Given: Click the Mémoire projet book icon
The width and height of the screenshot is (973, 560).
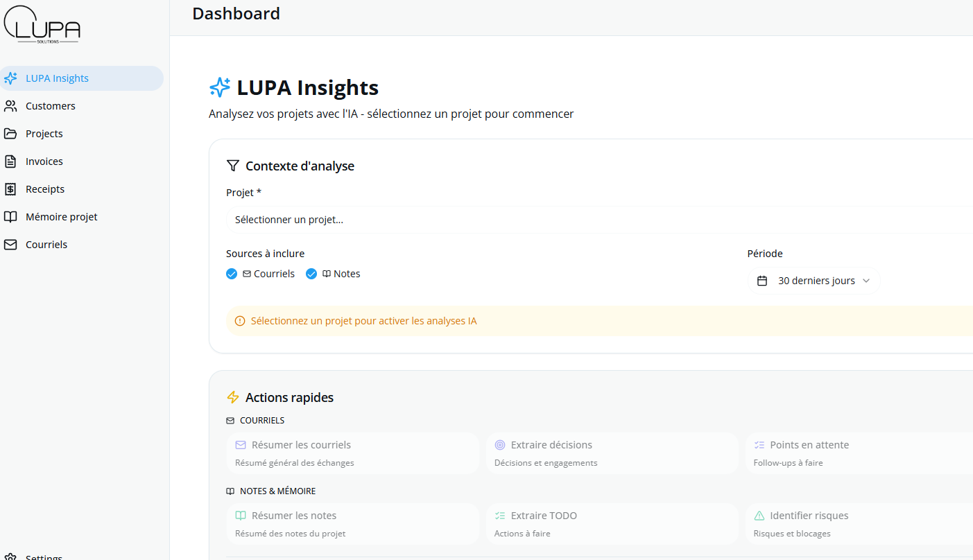Looking at the screenshot, I should (10, 217).
